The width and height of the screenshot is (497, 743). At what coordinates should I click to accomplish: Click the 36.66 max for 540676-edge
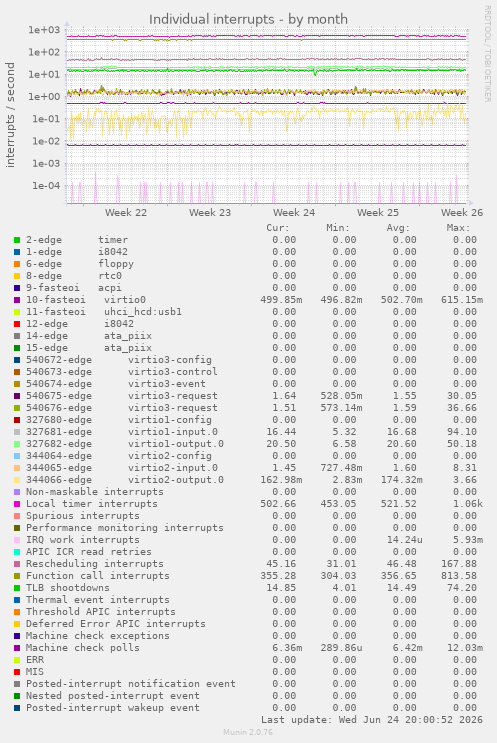462,408
